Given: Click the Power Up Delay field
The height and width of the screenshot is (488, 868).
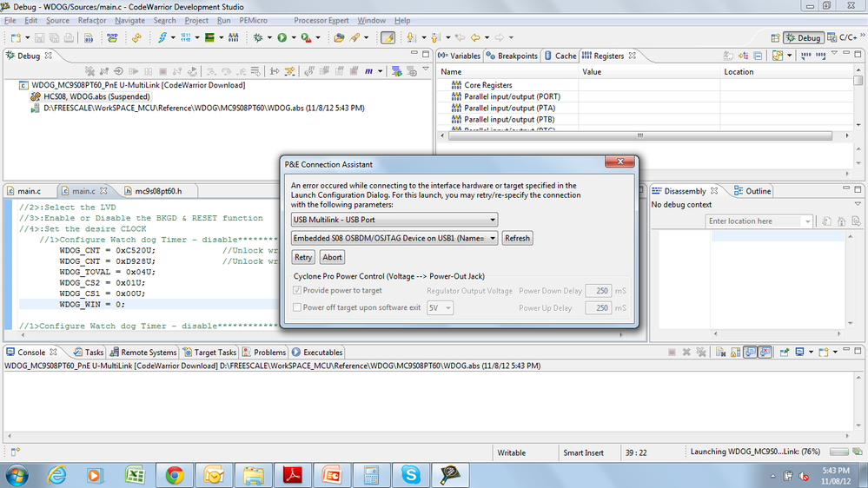Looking at the screenshot, I should 599,307.
